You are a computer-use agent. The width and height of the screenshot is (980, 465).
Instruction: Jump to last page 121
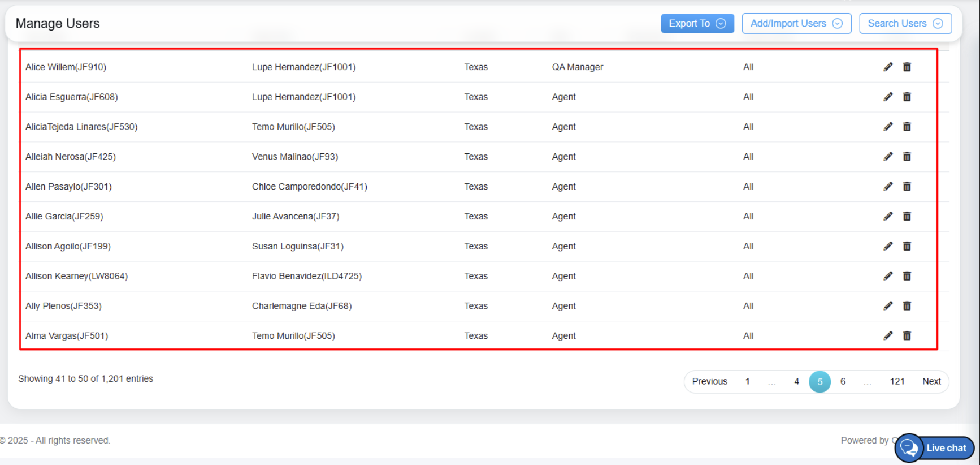(x=896, y=382)
